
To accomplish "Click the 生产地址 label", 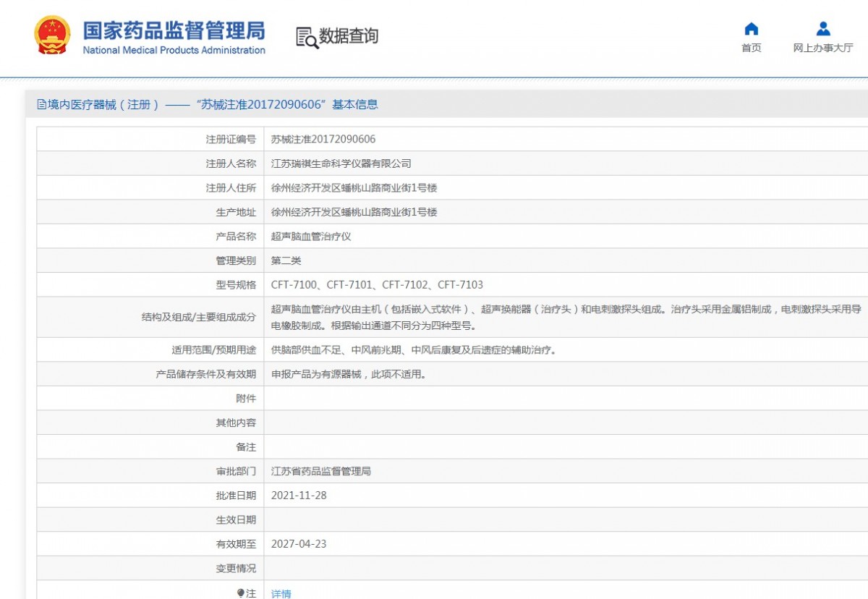I will [236, 212].
